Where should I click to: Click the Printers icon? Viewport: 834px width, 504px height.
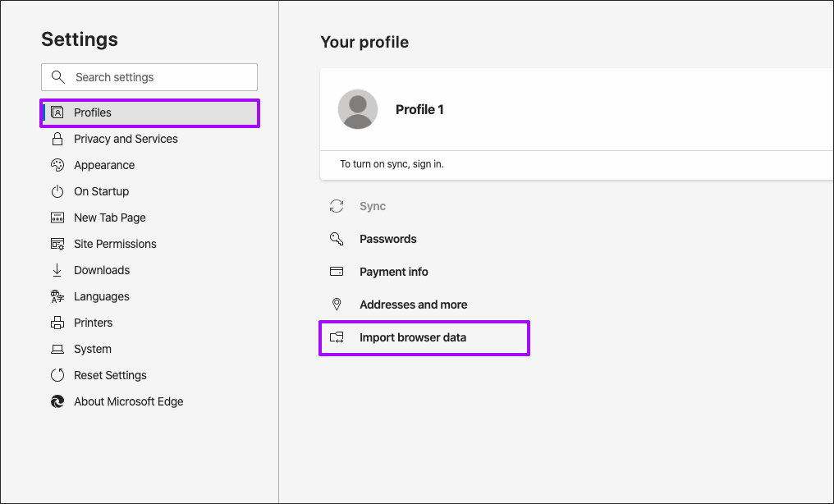pyautogui.click(x=57, y=323)
